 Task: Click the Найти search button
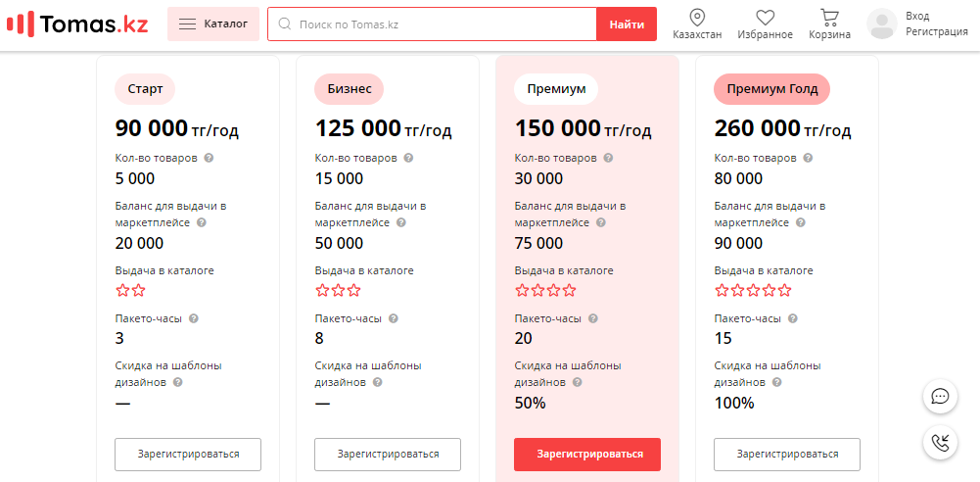click(627, 24)
